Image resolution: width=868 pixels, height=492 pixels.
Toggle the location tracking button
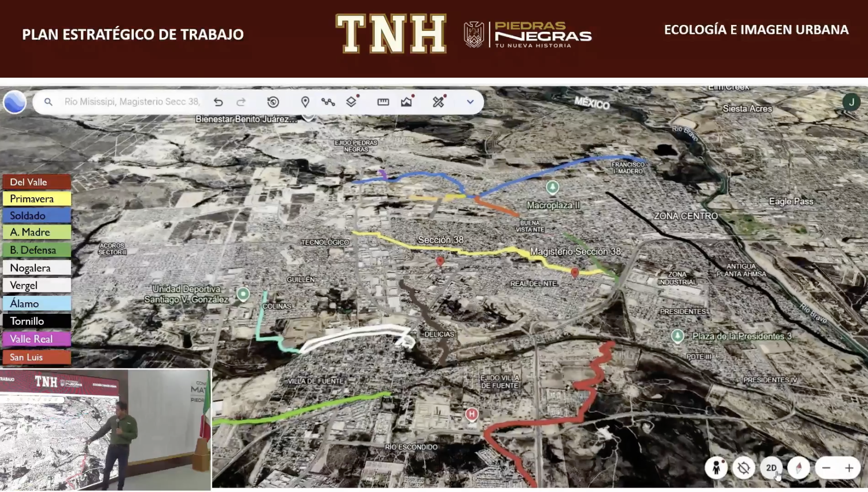point(744,468)
